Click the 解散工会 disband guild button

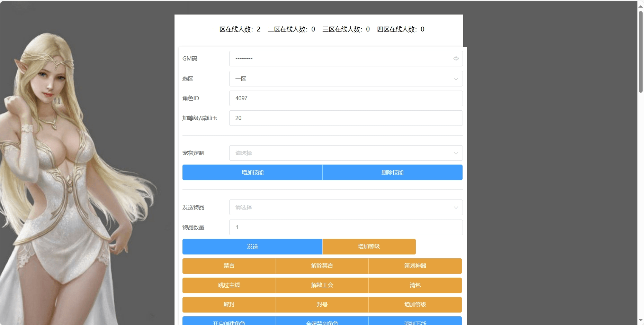[x=322, y=285]
